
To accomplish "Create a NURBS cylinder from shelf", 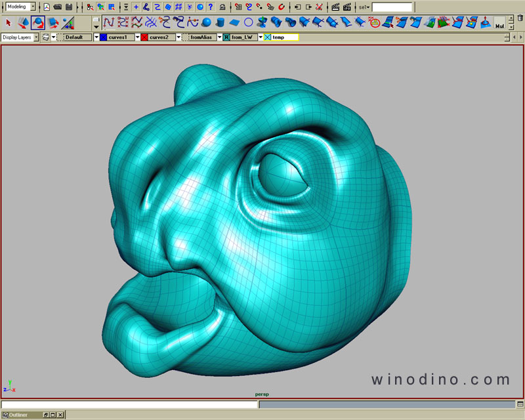I will click(x=220, y=23).
